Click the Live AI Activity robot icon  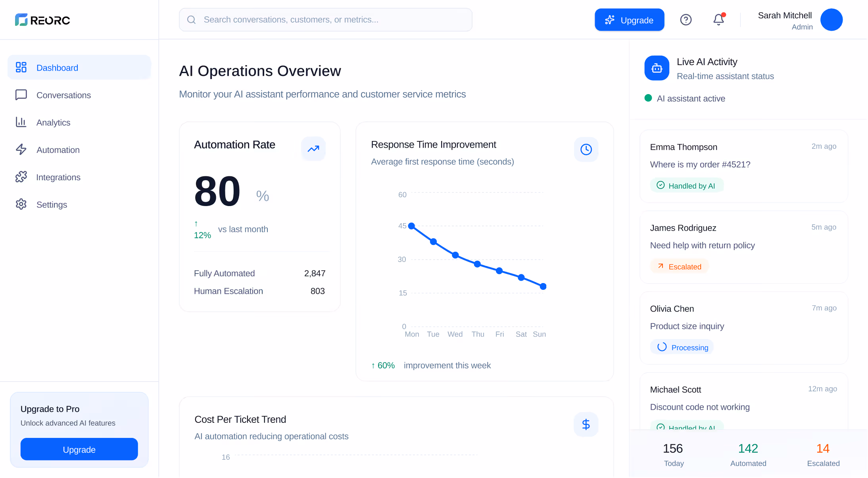[657, 68]
